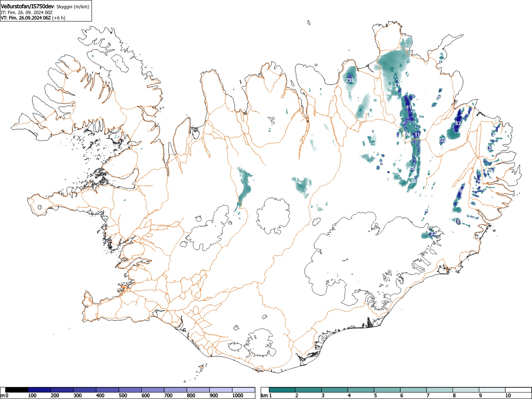Click the 500 tick label on the metre scale

tap(123, 396)
